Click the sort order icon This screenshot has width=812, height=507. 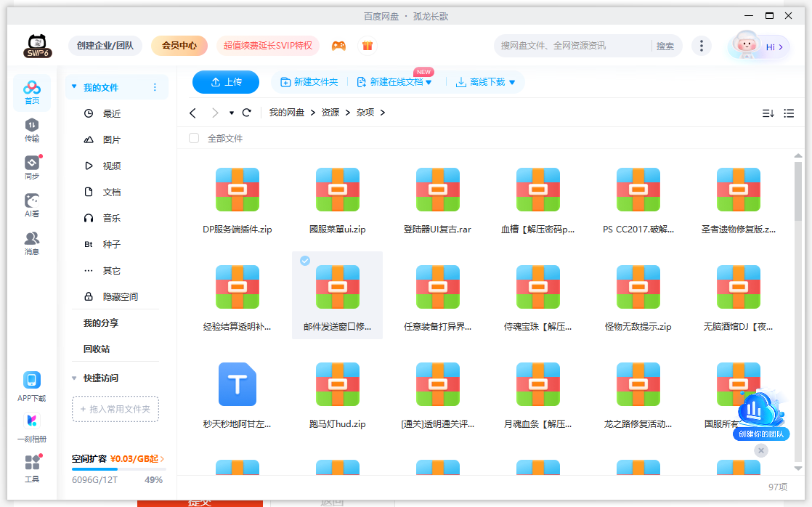point(768,113)
